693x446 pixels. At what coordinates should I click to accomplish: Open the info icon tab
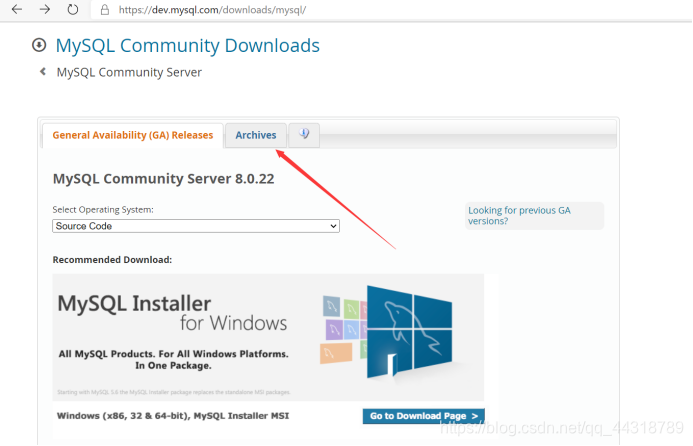pos(304,134)
